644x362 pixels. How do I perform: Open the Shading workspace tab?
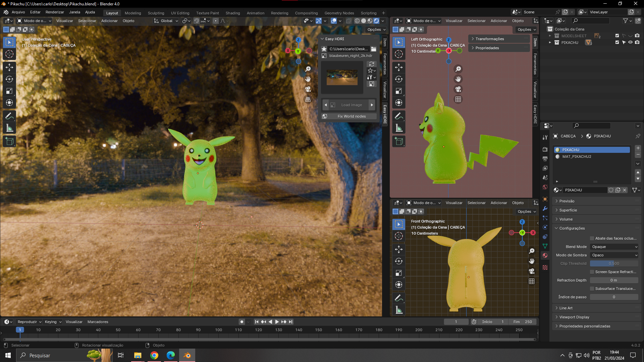coord(232,13)
